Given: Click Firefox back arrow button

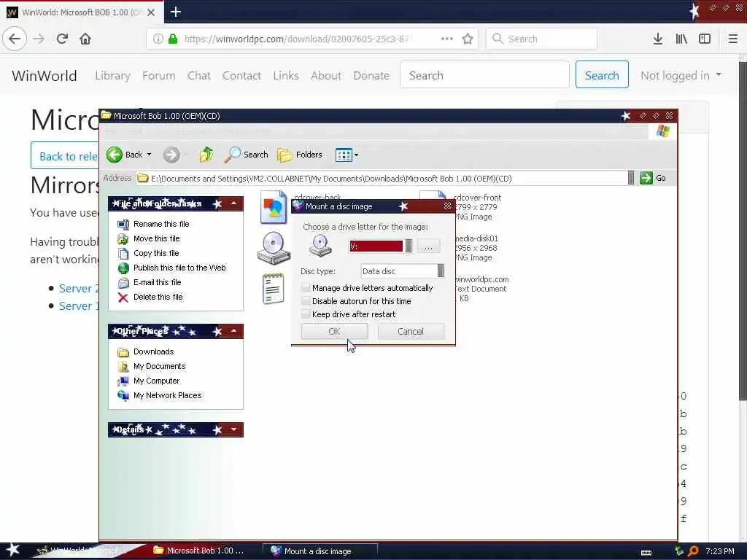Looking at the screenshot, I should tap(15, 39).
